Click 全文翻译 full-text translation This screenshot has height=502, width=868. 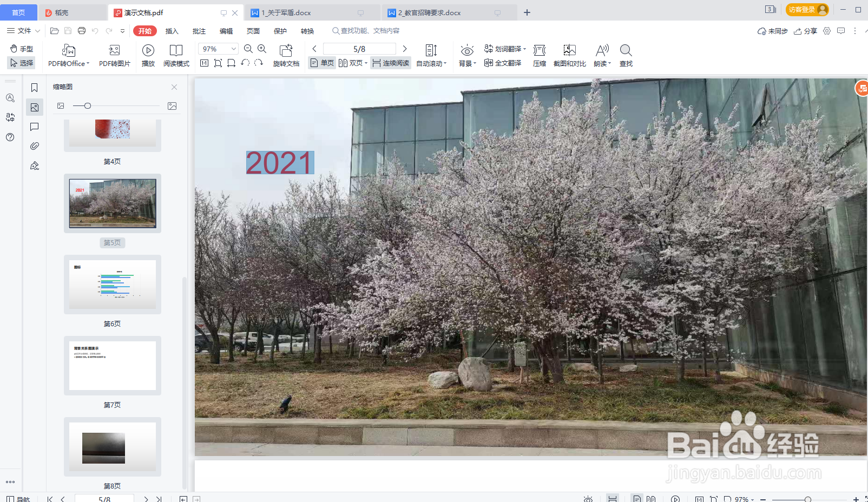tap(503, 63)
